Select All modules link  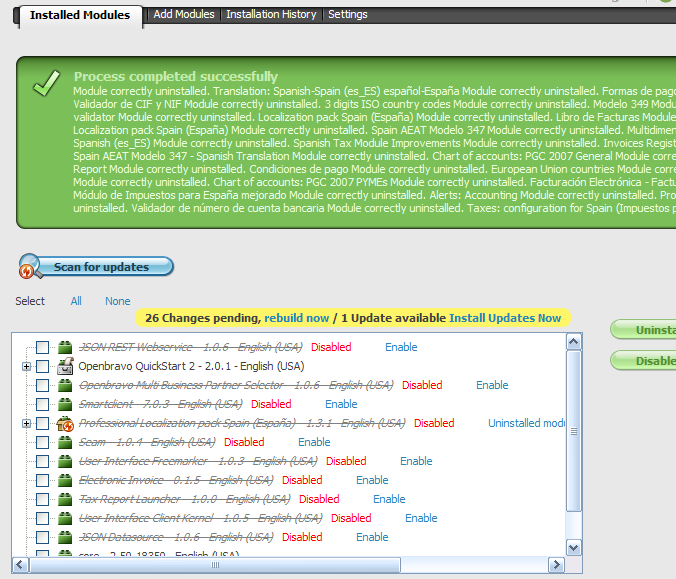pyautogui.click(x=76, y=301)
